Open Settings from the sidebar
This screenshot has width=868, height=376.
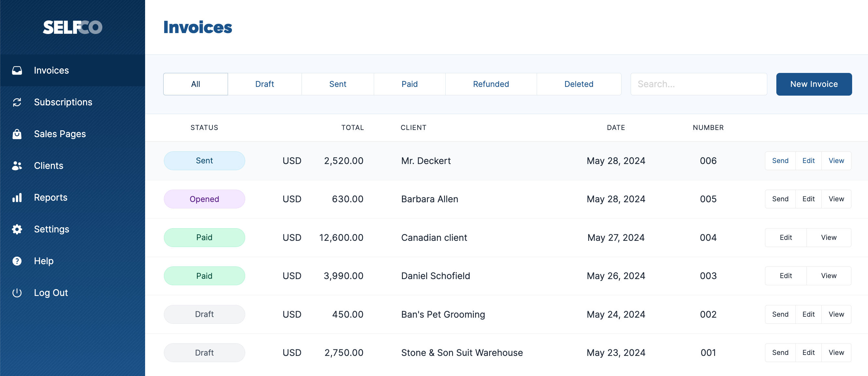click(x=73, y=229)
